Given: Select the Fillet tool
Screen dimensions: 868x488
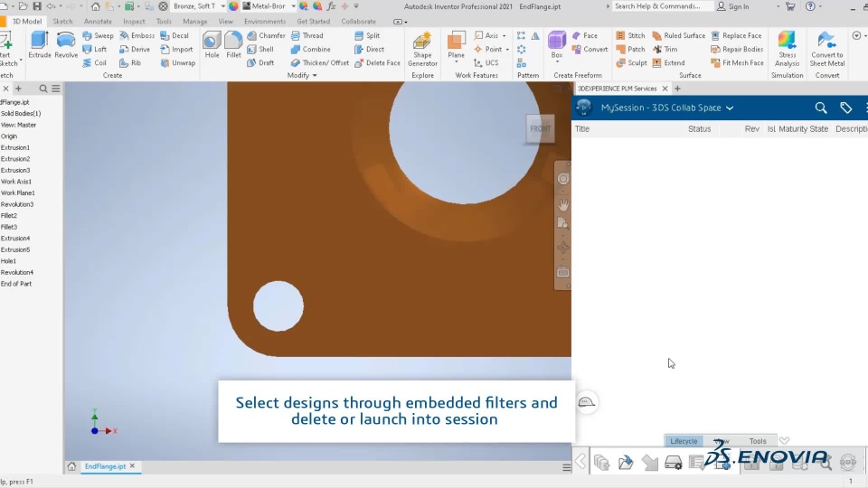Looking at the screenshot, I should (x=233, y=45).
